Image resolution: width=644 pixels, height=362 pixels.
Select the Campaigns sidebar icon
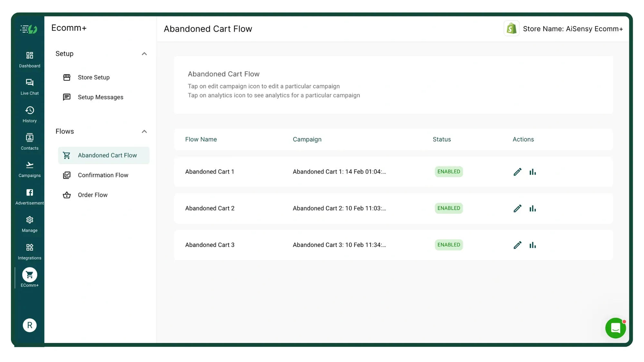pos(29,169)
